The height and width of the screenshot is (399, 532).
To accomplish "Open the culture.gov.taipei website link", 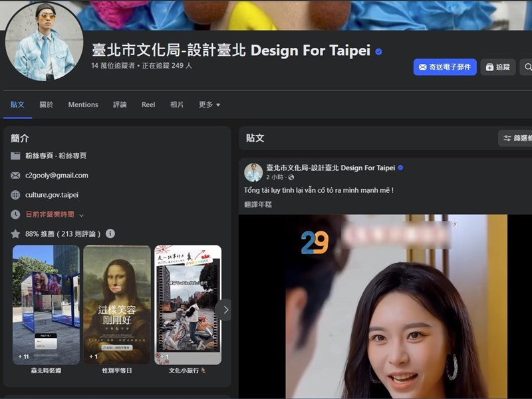I will [x=52, y=195].
